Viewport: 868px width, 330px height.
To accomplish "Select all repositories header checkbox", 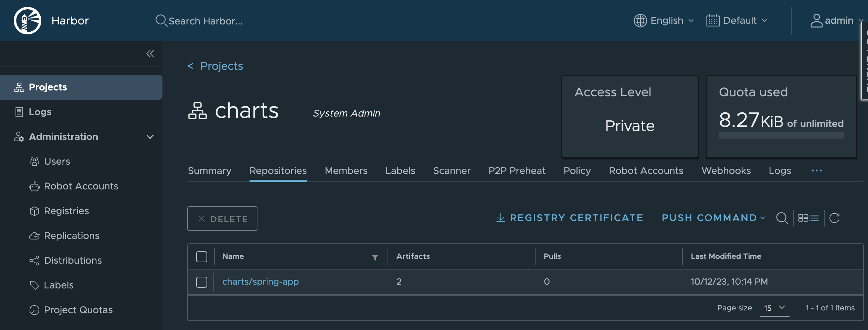I will pos(202,257).
